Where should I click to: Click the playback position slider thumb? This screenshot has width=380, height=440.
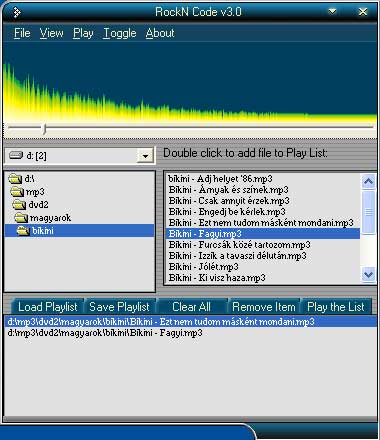[44, 128]
